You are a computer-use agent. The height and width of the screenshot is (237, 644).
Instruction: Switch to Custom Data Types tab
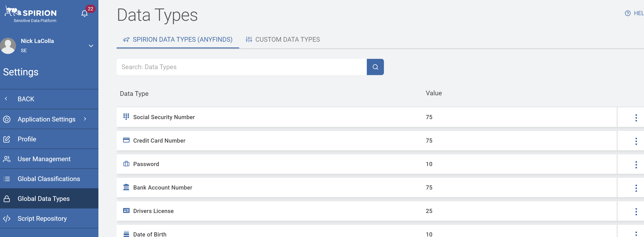283,40
